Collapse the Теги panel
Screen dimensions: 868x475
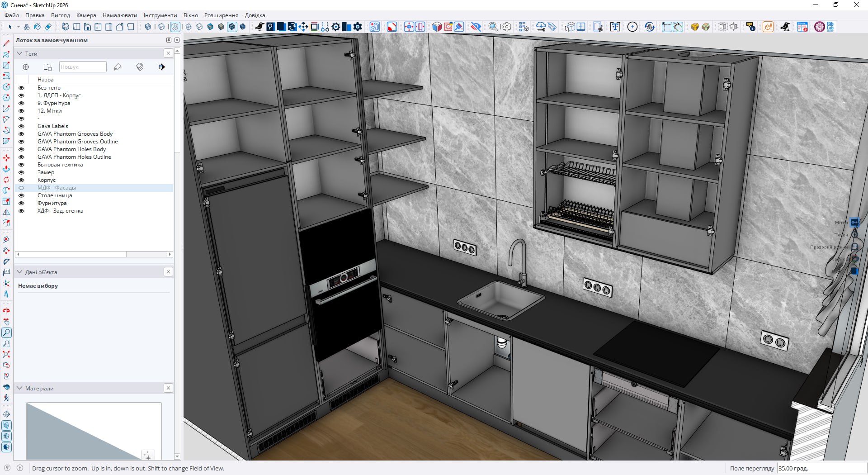19,53
